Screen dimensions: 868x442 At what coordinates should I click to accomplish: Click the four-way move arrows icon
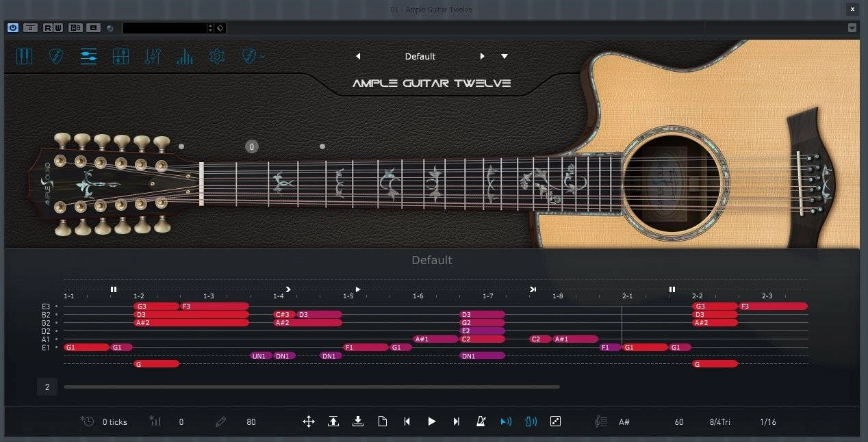click(x=309, y=421)
